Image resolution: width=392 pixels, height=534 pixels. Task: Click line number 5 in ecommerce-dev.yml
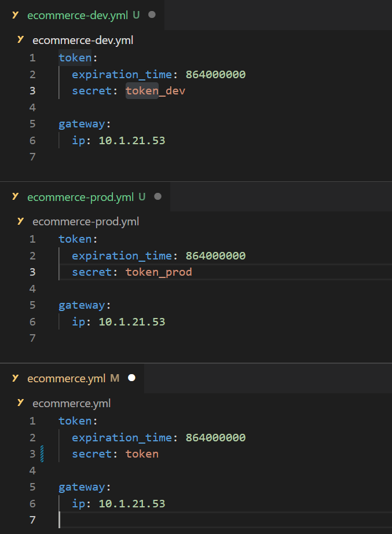[x=32, y=123]
